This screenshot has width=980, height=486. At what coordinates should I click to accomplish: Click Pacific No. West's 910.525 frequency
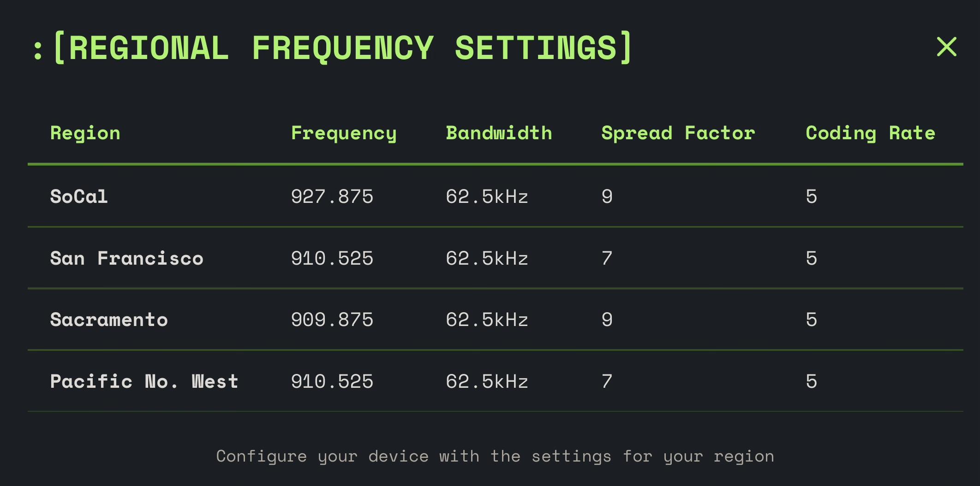tap(332, 382)
